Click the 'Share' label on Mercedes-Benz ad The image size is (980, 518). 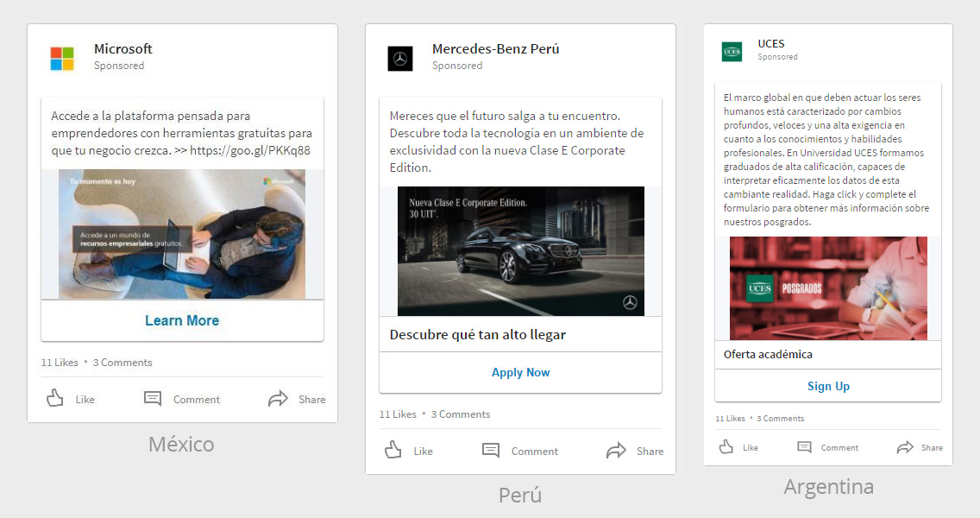[x=650, y=451]
